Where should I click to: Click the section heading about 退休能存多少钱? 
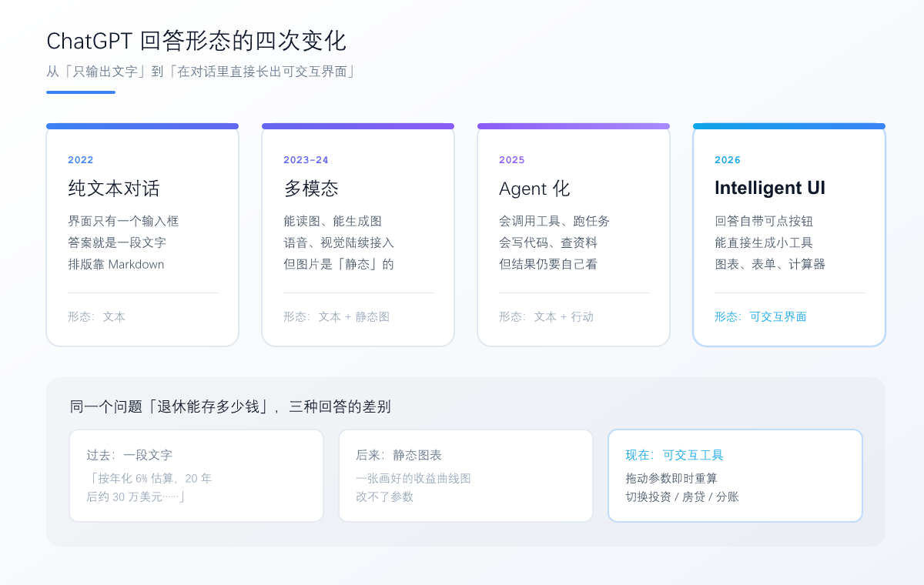pyautogui.click(x=230, y=406)
